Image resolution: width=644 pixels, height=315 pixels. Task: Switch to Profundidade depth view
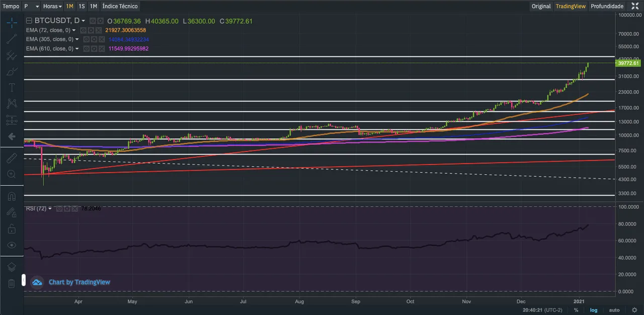(x=607, y=6)
